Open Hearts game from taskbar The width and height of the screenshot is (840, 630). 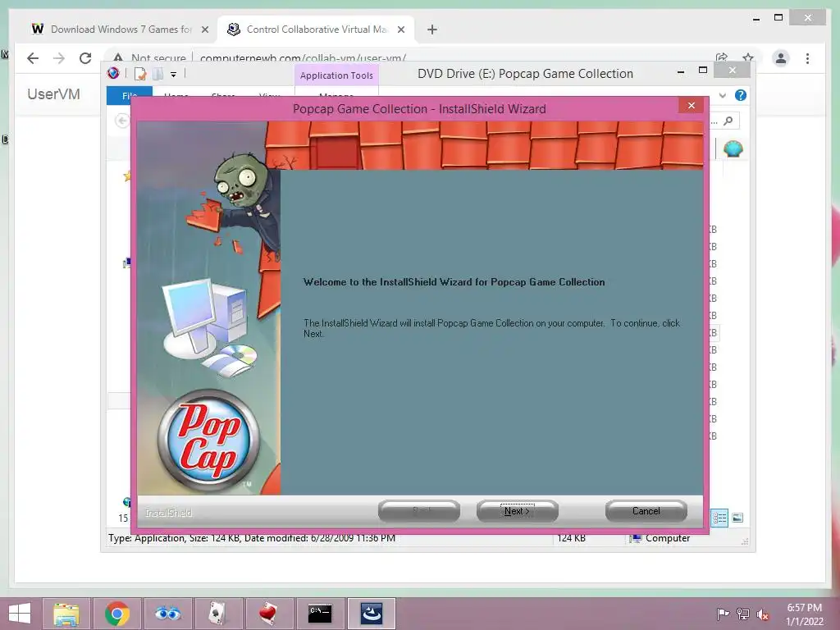pyautogui.click(x=268, y=614)
